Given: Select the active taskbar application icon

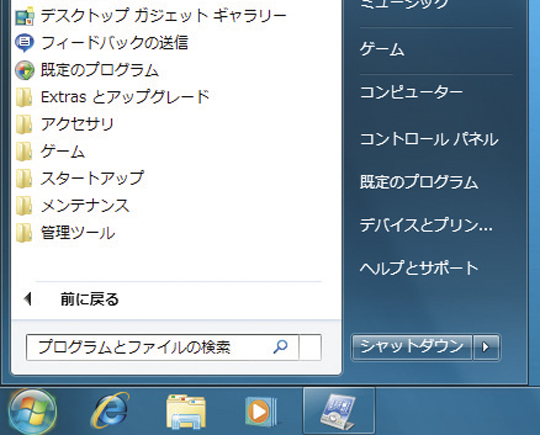Looking at the screenshot, I should [339, 411].
